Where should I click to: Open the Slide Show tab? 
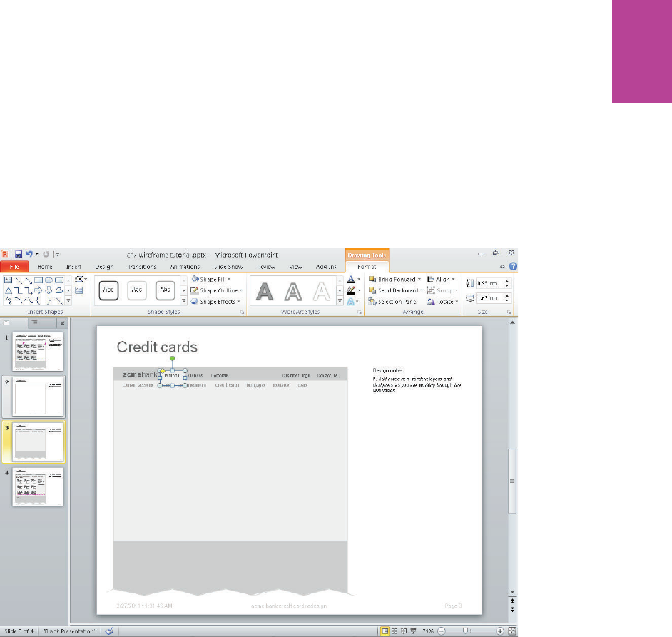click(x=228, y=267)
